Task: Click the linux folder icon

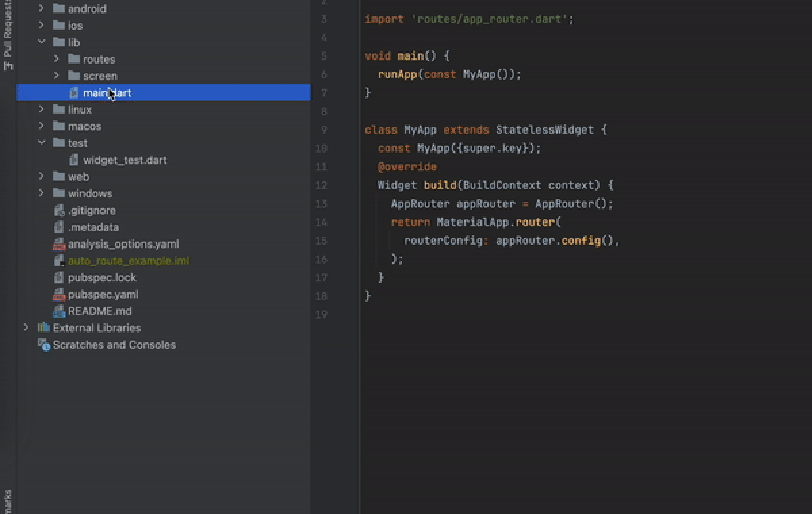Action: [59, 110]
